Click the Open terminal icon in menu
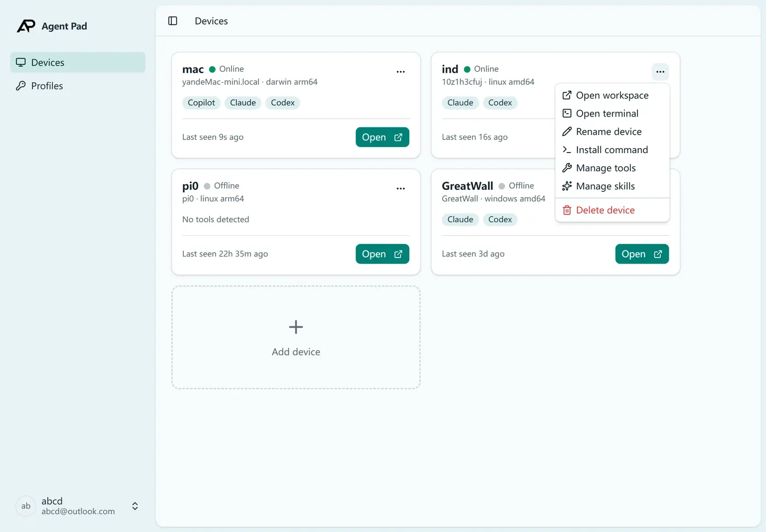Screen dimensions: 766x532 567,113
